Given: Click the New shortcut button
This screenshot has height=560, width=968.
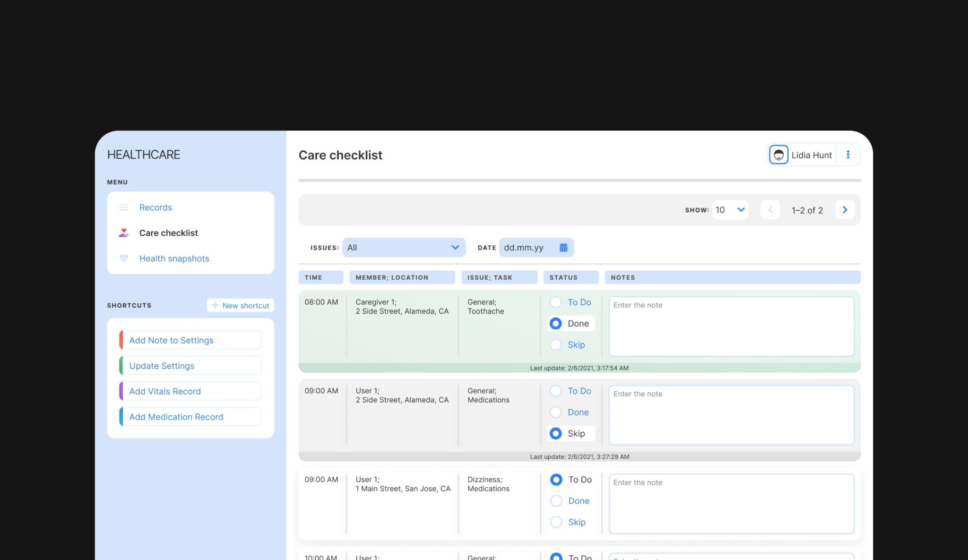Looking at the screenshot, I should click(240, 305).
